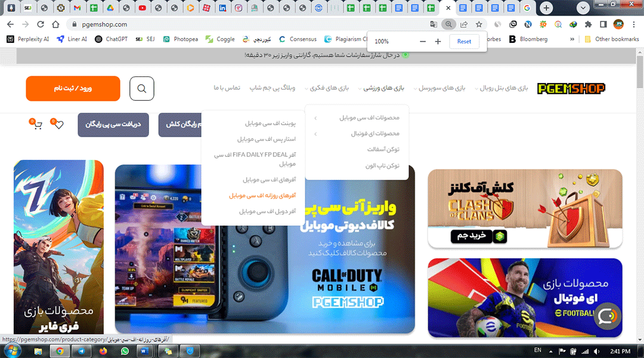
Task: Expand the محصولات اف سی موبایل submenu arrow
Action: [x=314, y=118]
